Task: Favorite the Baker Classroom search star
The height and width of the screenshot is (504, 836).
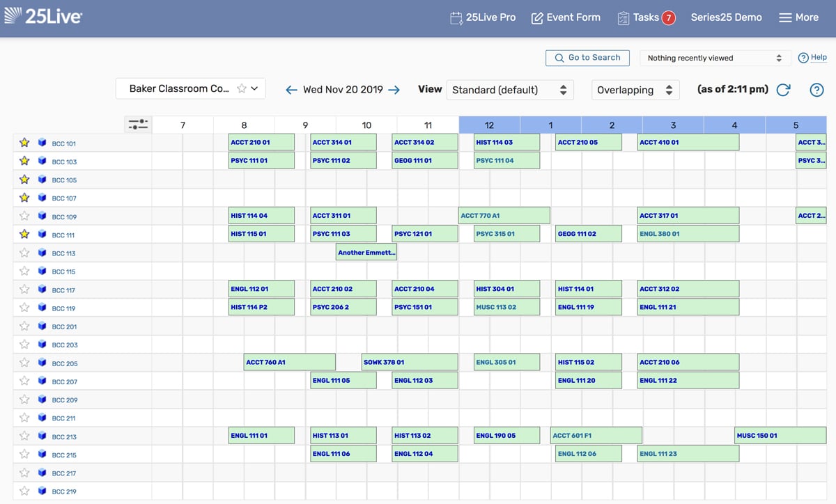Action: tap(241, 88)
